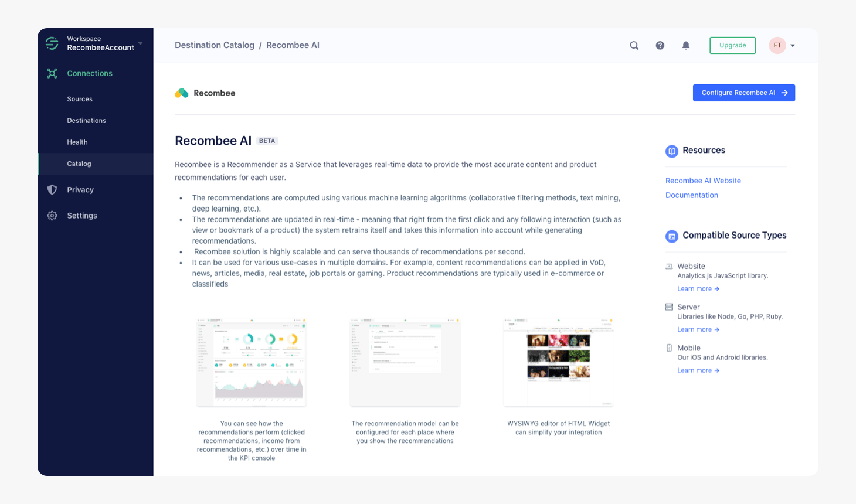The image size is (856, 504).
Task: Click Destination Catalog breadcrumb
Action: click(x=215, y=45)
